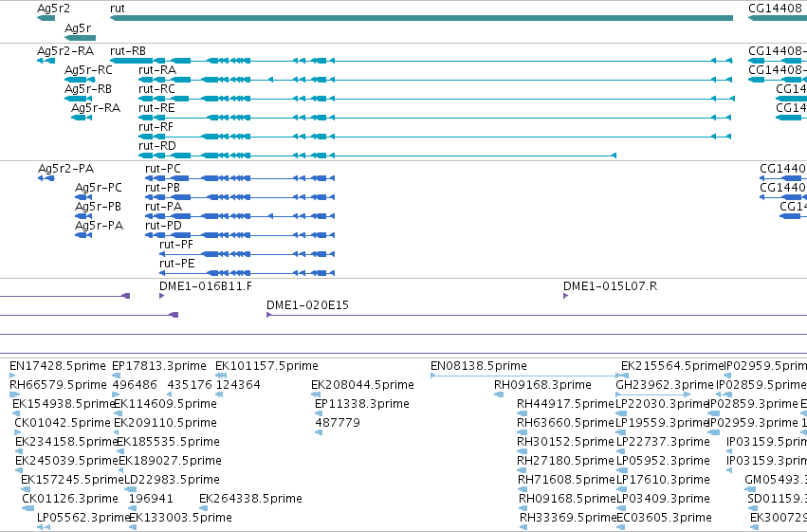Click the rut-PB protein label
Screen dimensions: 807x532
point(162,188)
